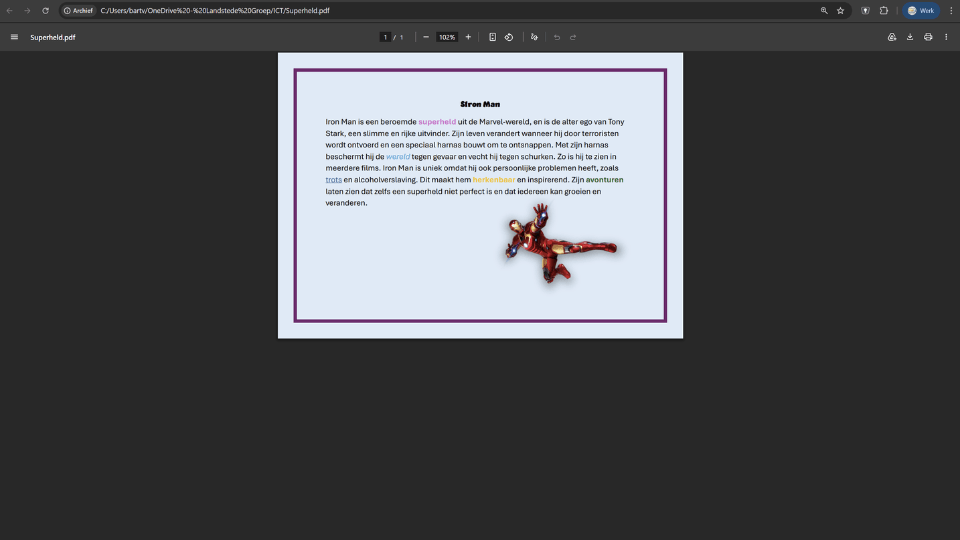
Task: Print the PDF document
Action: 928,37
